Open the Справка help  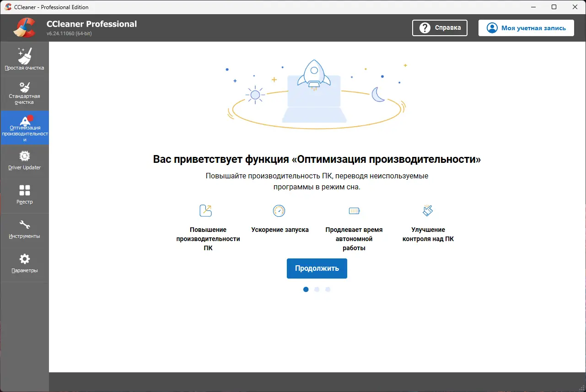pyautogui.click(x=439, y=28)
